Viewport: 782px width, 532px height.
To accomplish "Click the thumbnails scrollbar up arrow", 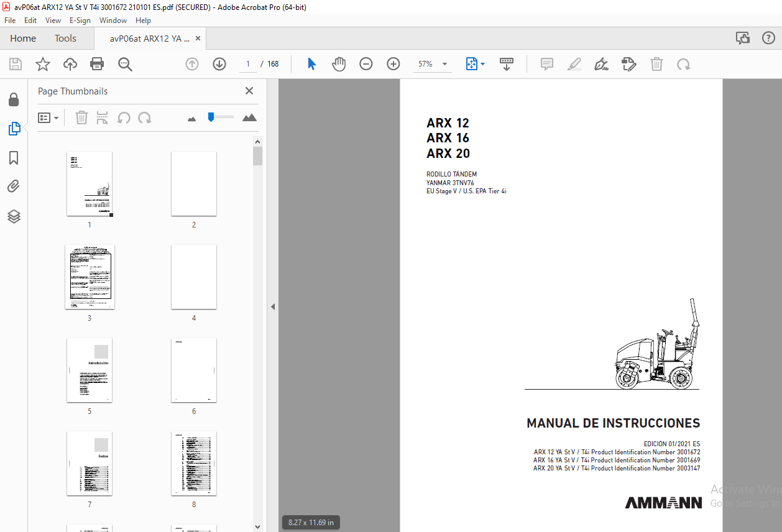I will click(x=258, y=142).
